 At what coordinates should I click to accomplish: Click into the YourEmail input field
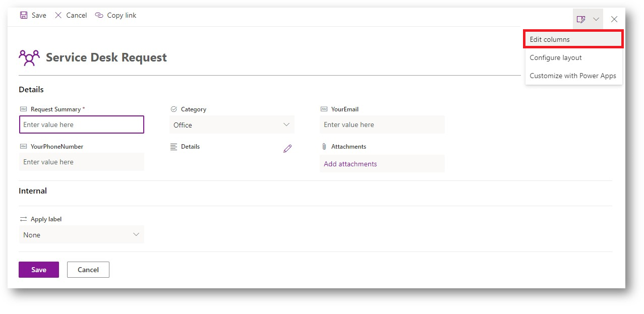pos(382,124)
